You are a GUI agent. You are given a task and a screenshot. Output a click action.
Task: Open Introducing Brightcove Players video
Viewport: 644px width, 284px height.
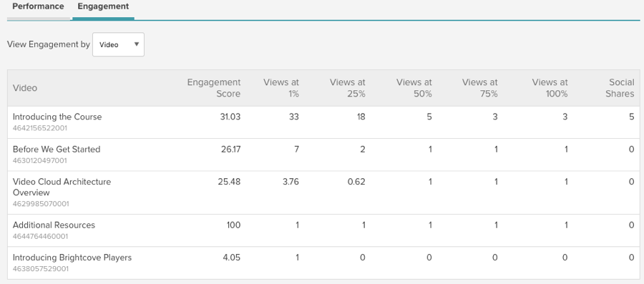tap(72, 258)
